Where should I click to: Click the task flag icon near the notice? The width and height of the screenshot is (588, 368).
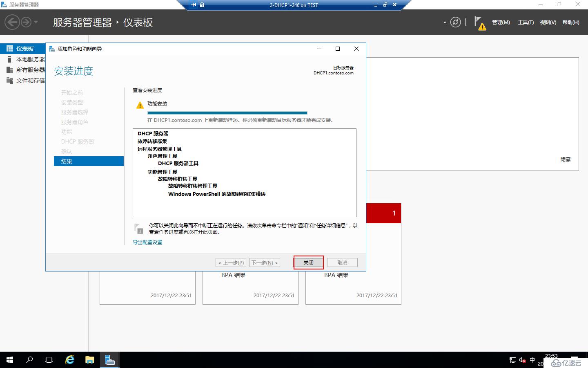[139, 229]
